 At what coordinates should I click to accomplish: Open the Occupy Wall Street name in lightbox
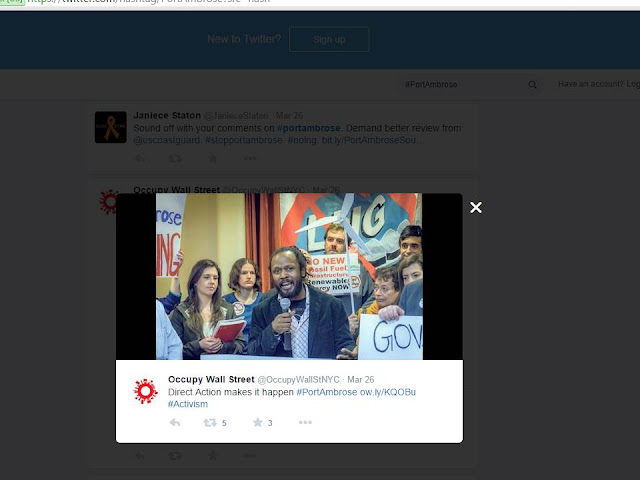(211, 379)
